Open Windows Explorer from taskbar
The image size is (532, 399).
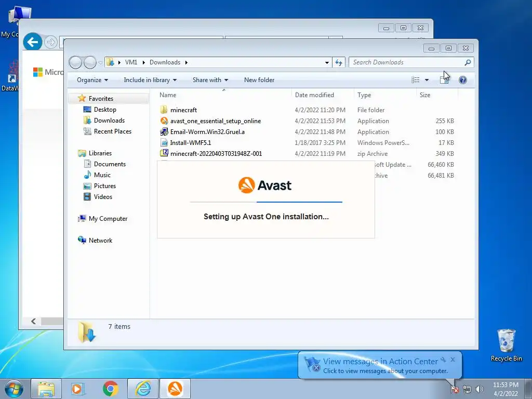(x=46, y=389)
